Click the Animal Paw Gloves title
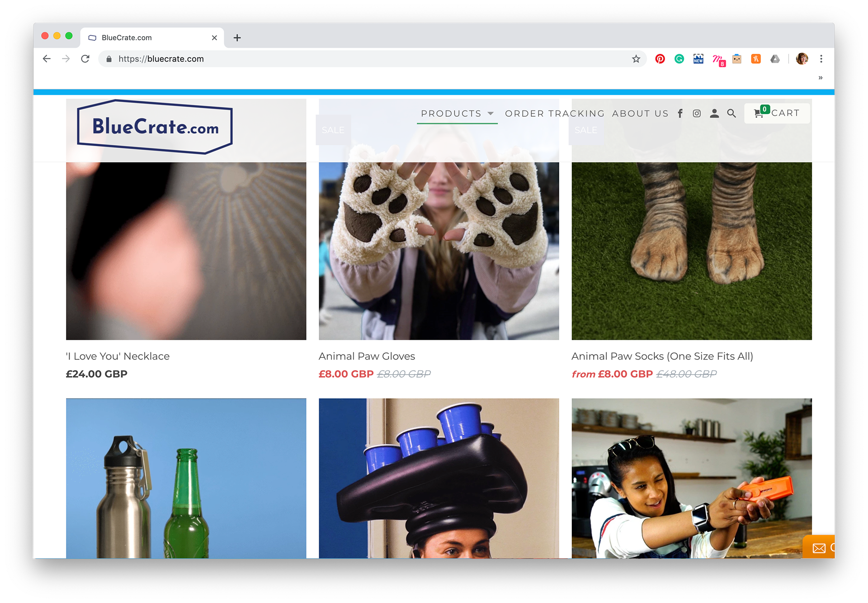The image size is (868, 603). coord(367,356)
